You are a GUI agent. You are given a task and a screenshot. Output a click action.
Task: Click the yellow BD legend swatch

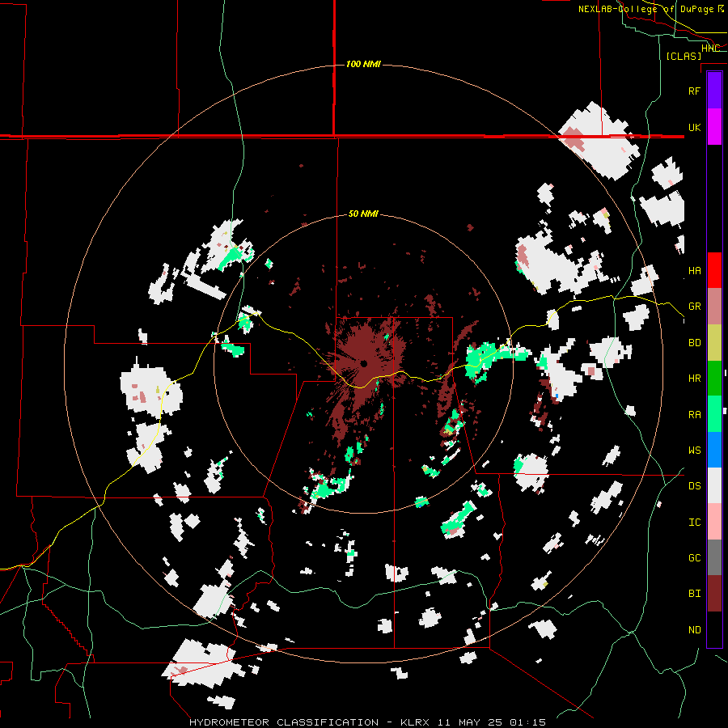click(x=714, y=343)
